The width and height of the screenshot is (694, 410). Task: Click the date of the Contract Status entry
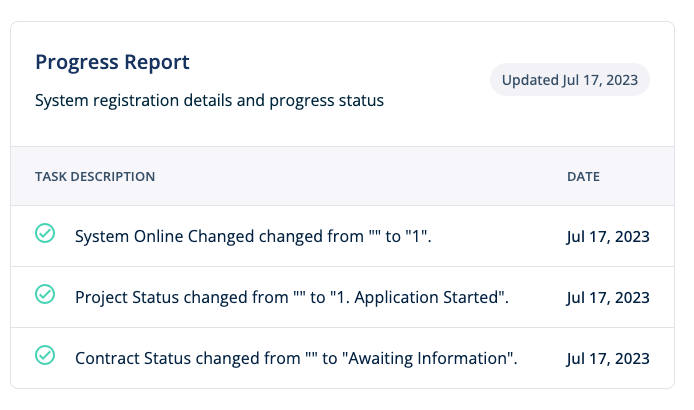coord(608,358)
